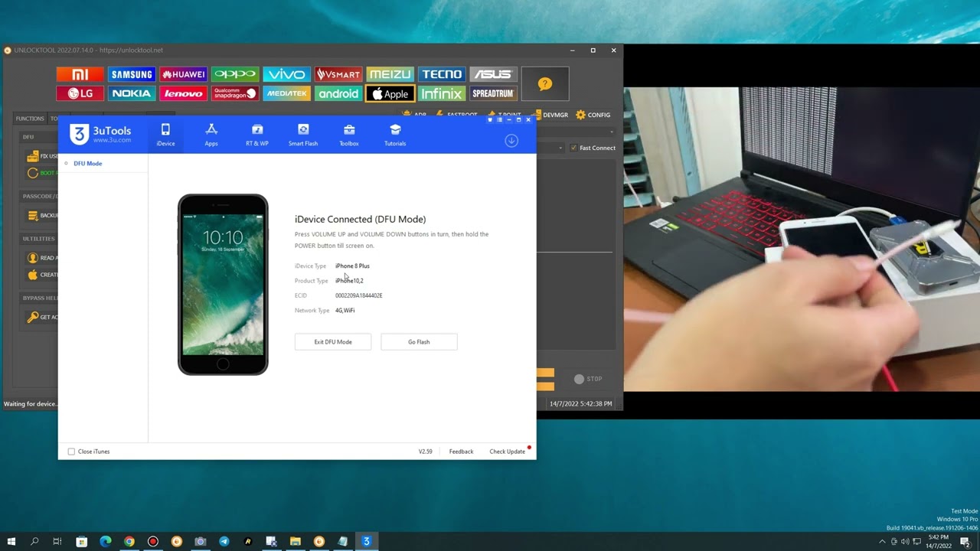
Task: Click Check Update in 3uTools footer
Action: pos(508,452)
